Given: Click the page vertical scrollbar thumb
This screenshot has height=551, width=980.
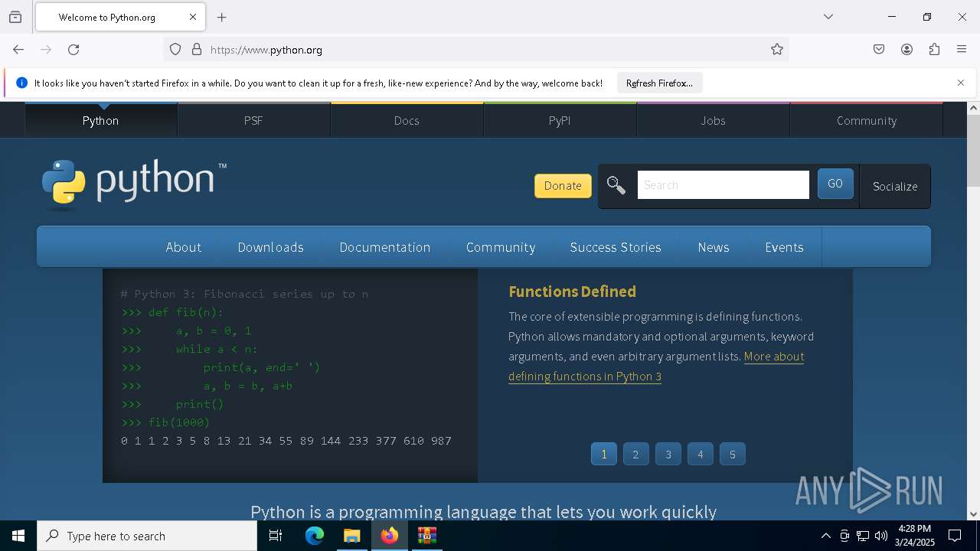Looking at the screenshot, I should coord(973,152).
